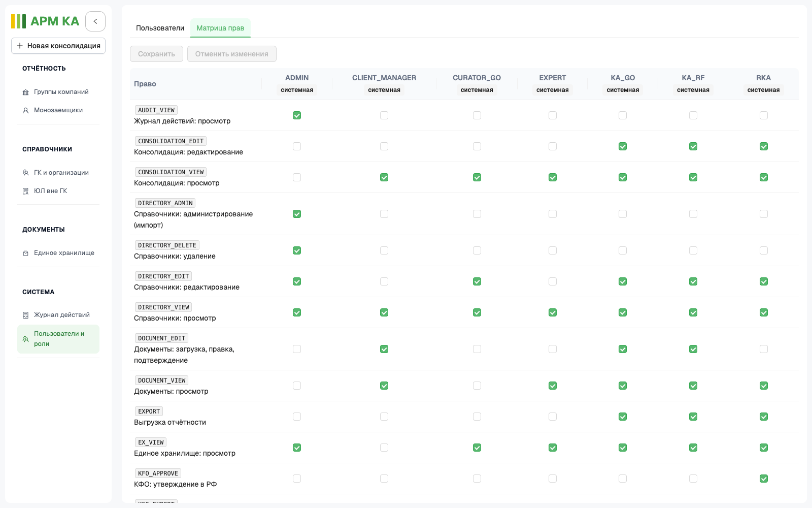
Task: Switch to the Пользователи tab
Action: click(160, 28)
